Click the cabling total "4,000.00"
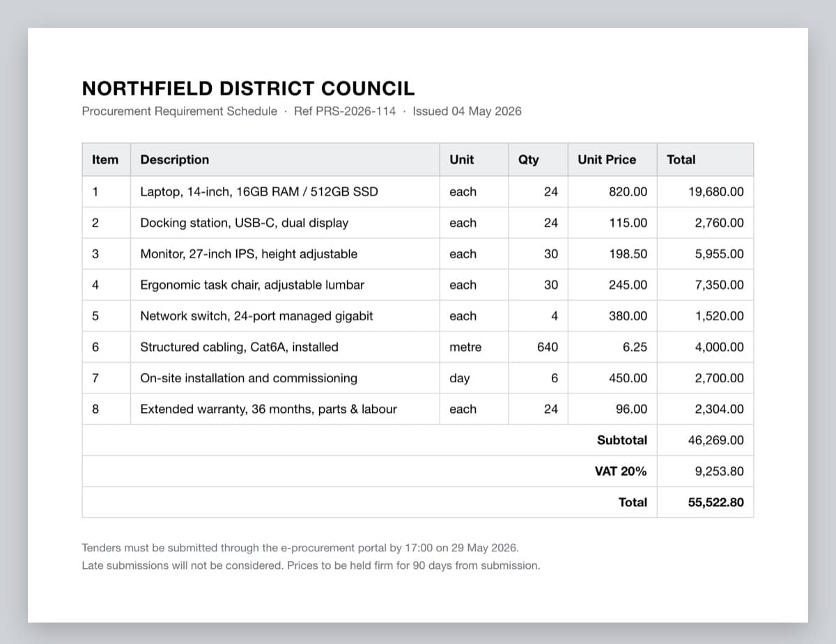The width and height of the screenshot is (836, 644). click(720, 347)
